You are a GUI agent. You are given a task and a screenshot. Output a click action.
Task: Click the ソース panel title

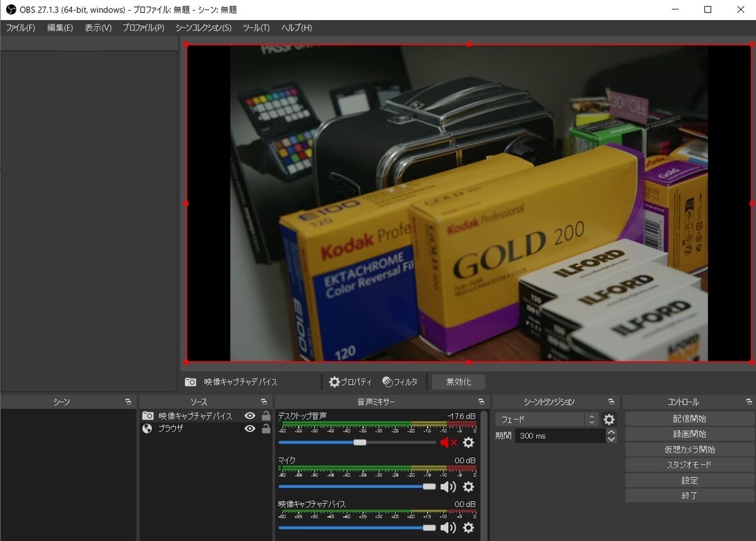click(x=198, y=402)
